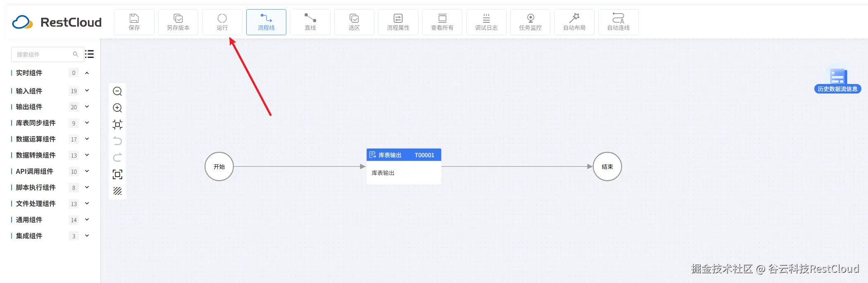868x283 pixels.
Task: Zoom in the canvas with plus magnifier
Action: tap(117, 108)
